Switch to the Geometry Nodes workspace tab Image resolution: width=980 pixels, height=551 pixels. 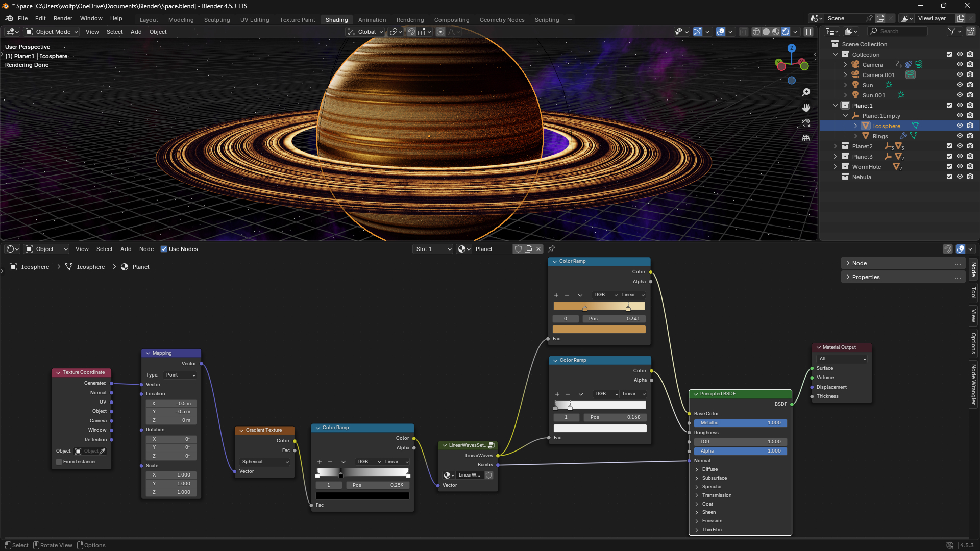click(502, 20)
